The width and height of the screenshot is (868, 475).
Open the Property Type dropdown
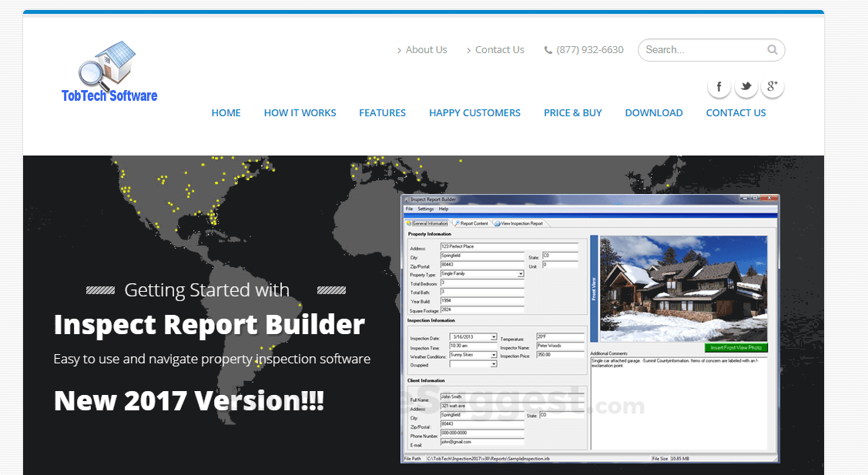click(521, 274)
